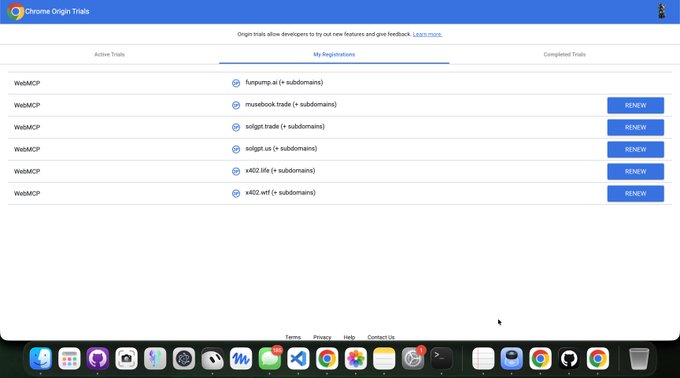This screenshot has height=378, width=680.
Task: Open the Help footer link
Action: (x=349, y=337)
